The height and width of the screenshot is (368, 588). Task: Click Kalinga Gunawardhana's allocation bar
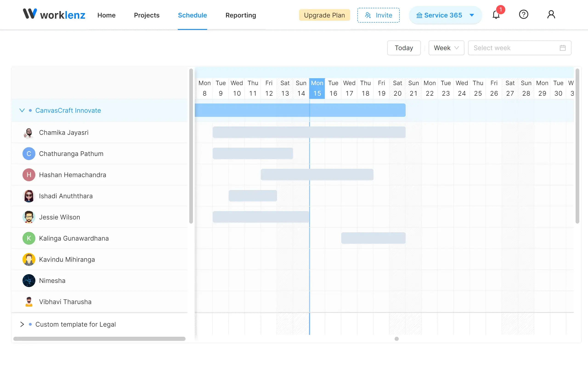tap(373, 238)
